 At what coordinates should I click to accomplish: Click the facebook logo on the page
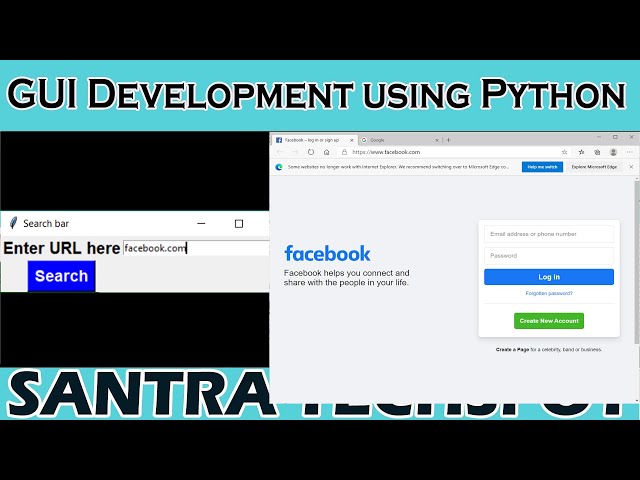(327, 253)
